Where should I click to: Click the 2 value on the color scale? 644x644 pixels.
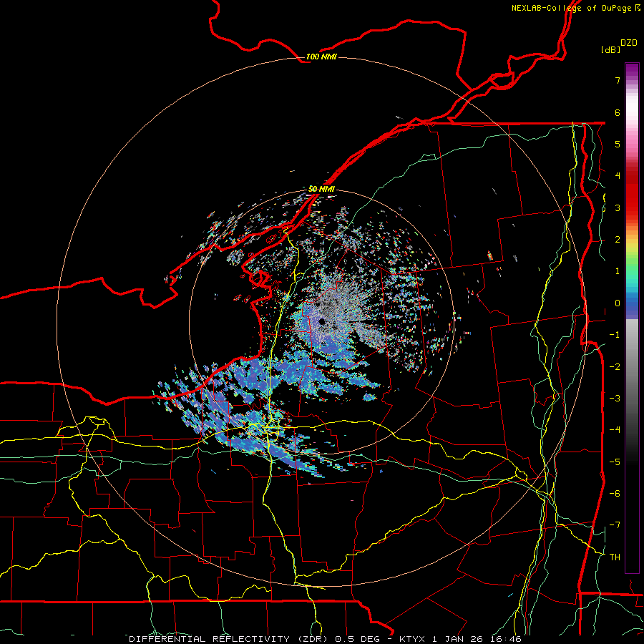coord(618,240)
